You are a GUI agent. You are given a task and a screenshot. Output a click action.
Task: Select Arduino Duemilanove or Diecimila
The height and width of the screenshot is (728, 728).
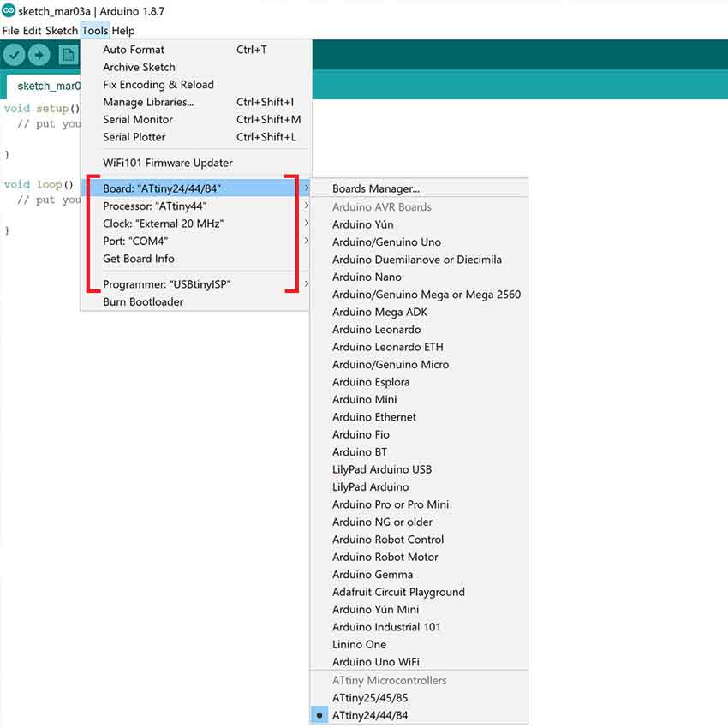[419, 259]
